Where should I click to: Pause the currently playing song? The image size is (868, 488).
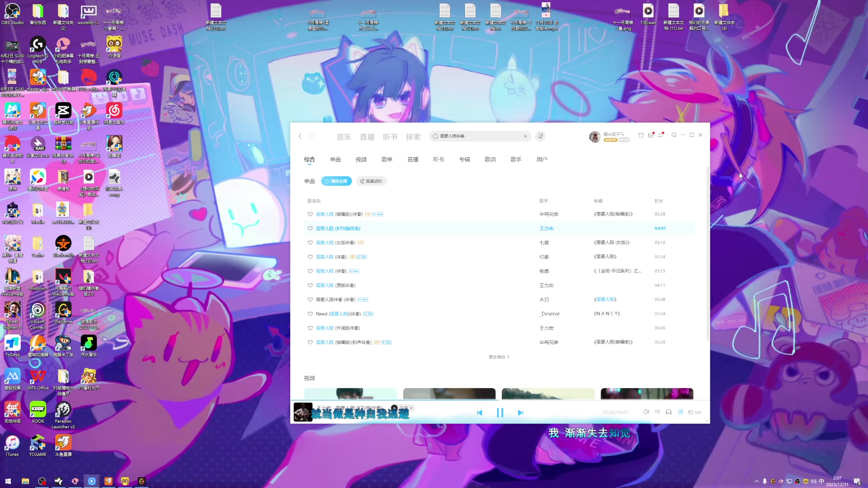(500, 413)
